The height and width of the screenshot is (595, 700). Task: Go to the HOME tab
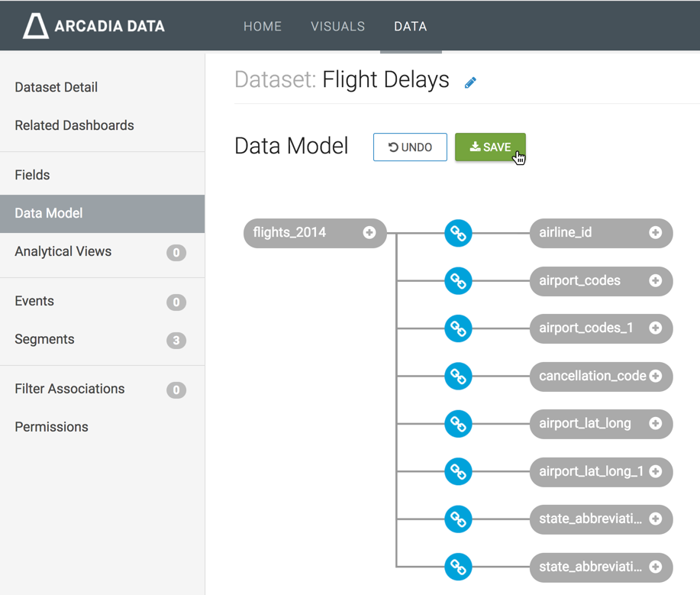tap(263, 27)
